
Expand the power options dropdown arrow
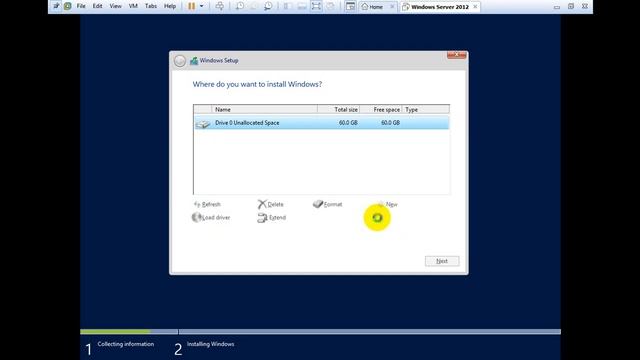tap(201, 6)
